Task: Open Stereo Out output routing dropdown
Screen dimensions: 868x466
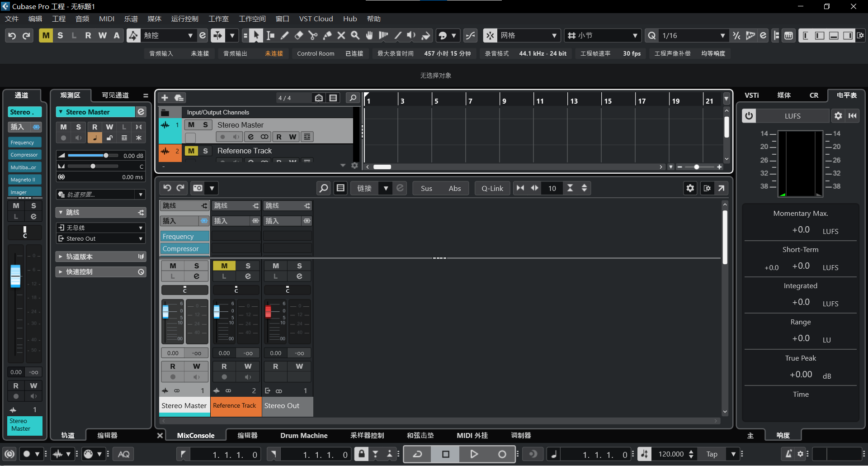Action: (101, 238)
